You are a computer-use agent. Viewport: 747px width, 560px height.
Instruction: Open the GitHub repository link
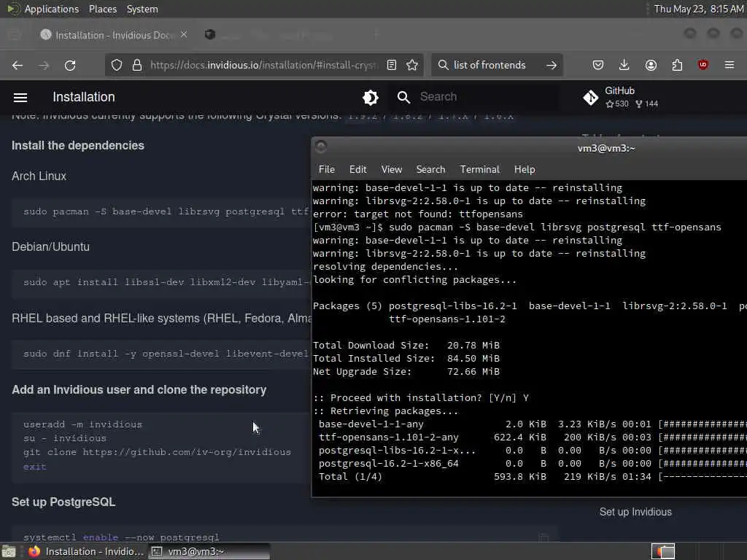coord(621,97)
